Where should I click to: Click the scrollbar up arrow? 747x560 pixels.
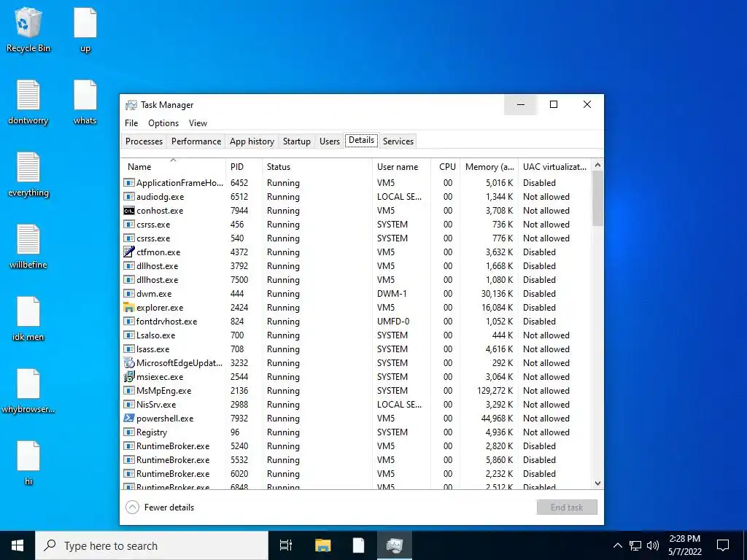click(x=597, y=165)
